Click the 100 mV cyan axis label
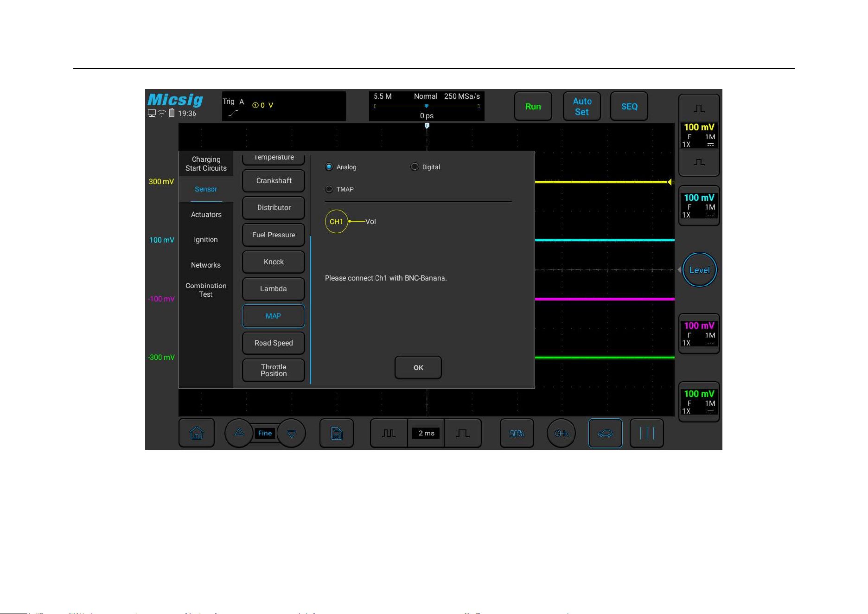868x614 pixels. [x=162, y=240]
